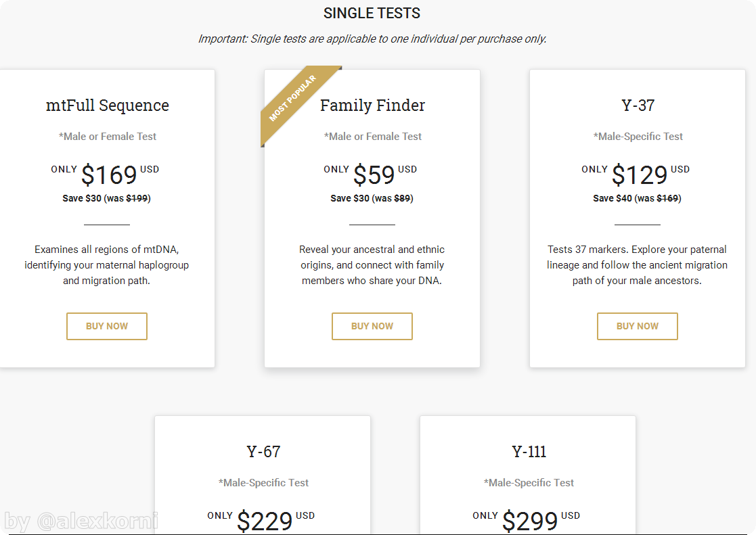Click the Male-Specific Test label under Y-67
Image resolution: width=756 pixels, height=535 pixels.
pyautogui.click(x=263, y=483)
